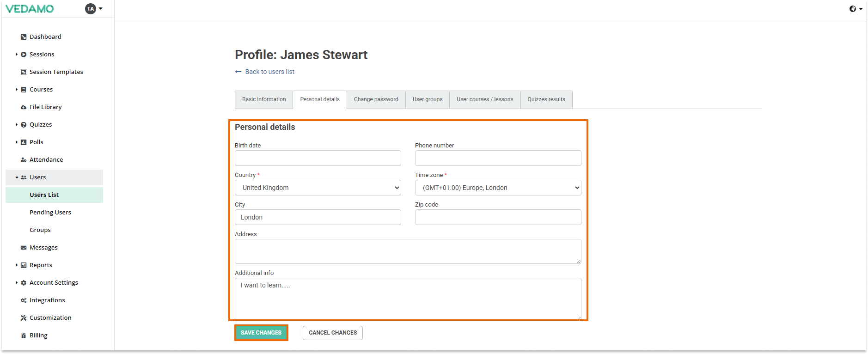Expand the Quizzes menu arrow
868x354 pixels.
[x=17, y=125]
